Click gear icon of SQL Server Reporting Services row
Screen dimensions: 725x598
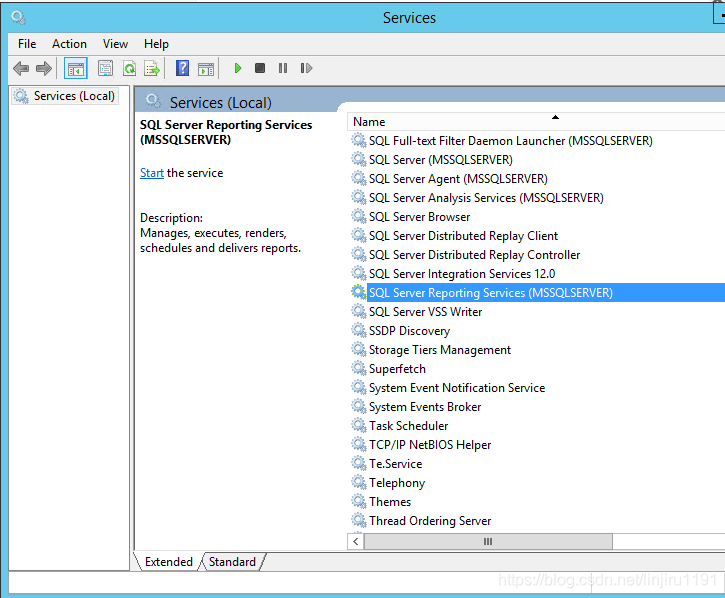pyautogui.click(x=358, y=292)
